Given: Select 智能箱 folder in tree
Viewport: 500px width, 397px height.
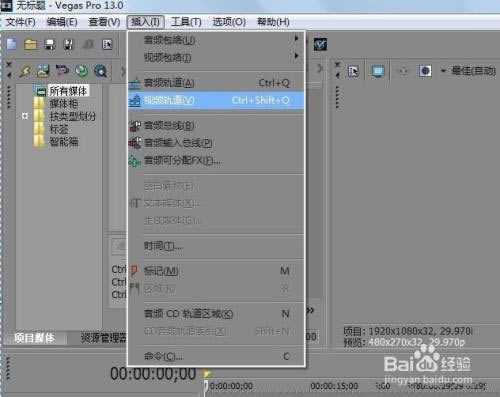Looking at the screenshot, I should point(64,142).
